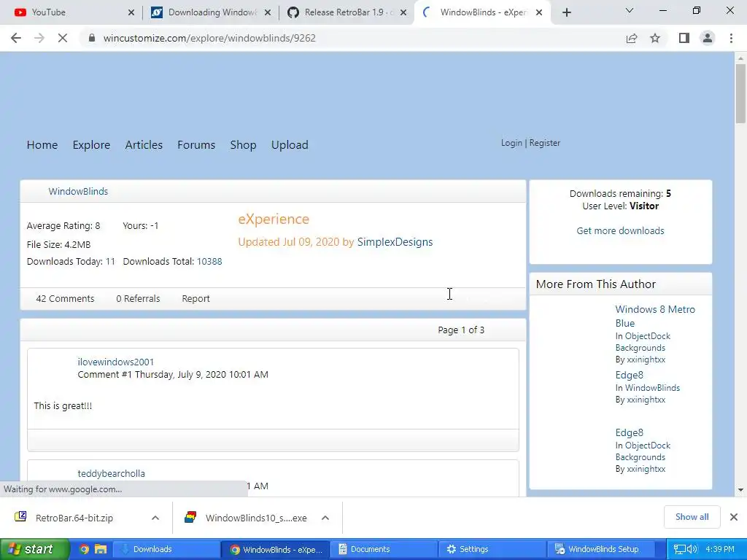The height and width of the screenshot is (560, 747).
Task: Open the Edge8 ObjectDock Backgrounds link
Action: (x=629, y=433)
